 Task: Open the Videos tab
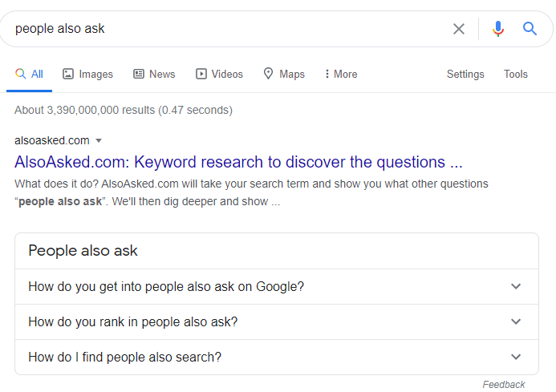point(219,74)
